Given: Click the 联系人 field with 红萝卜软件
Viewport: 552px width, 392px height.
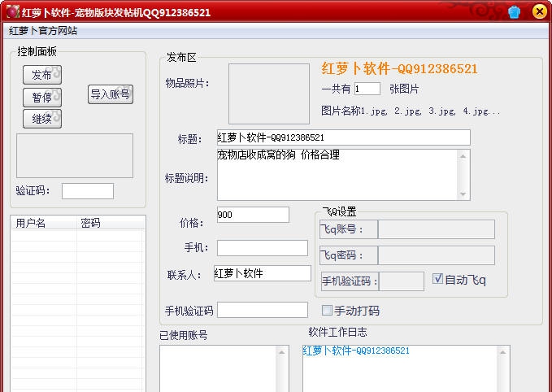Looking at the screenshot, I should [263, 273].
